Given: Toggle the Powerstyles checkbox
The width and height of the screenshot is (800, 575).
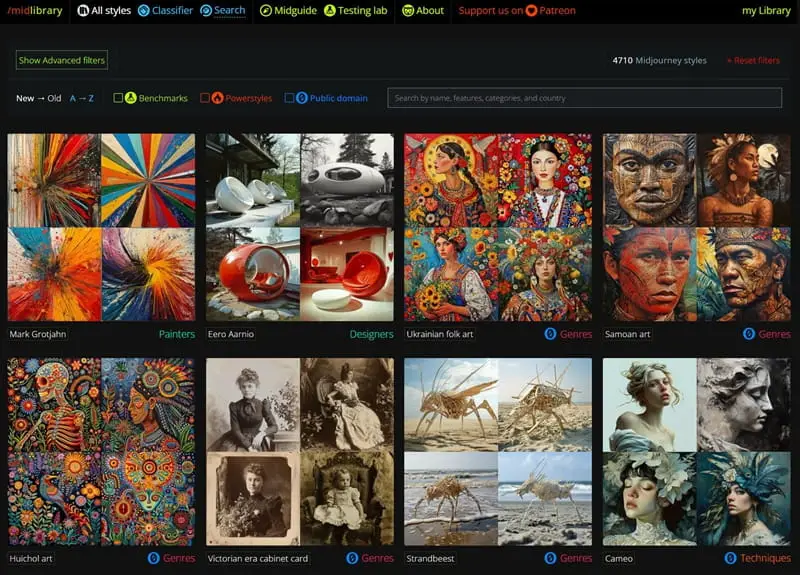Looking at the screenshot, I should tap(205, 98).
